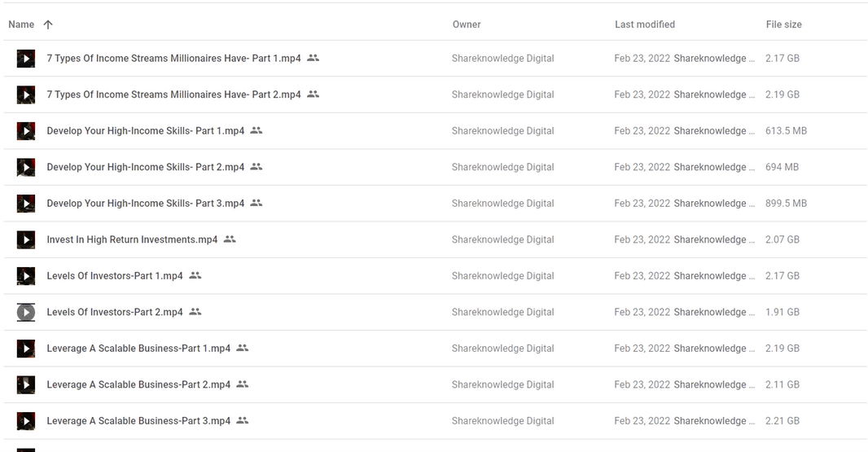Select Leverage A Scalable Business-Part 2.mp4
Screen dimensions: 868x452
138,384
